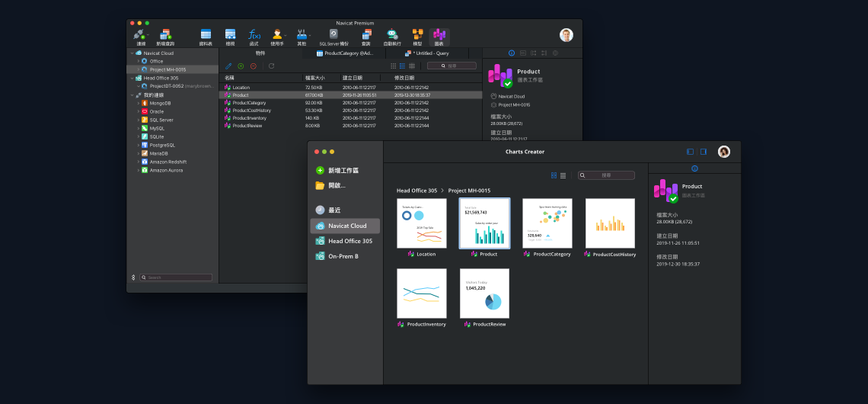Switch Charts Creator to grid view
Screen dimensions: 868x404
554,175
